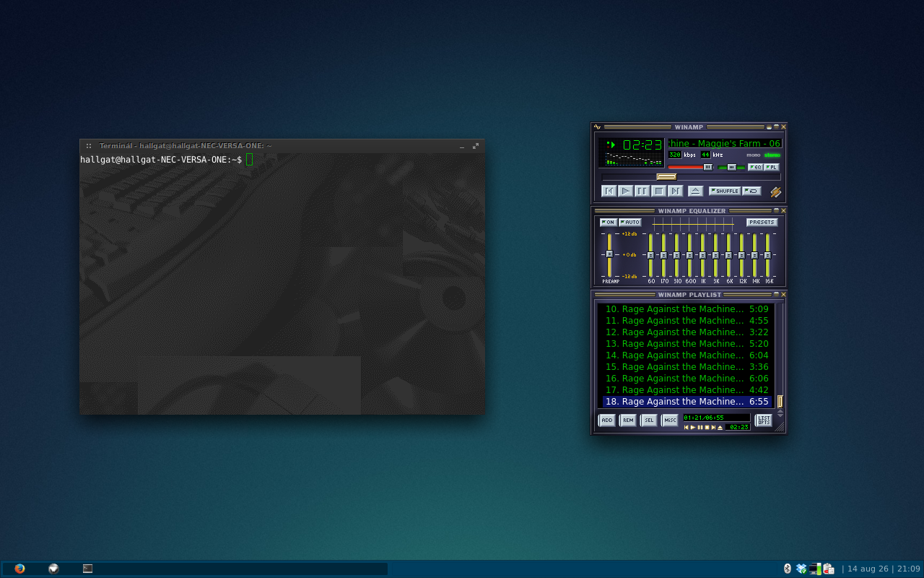Click the terminal prompt input area
Image resolution: width=924 pixels, height=578 pixels.
tap(250, 159)
